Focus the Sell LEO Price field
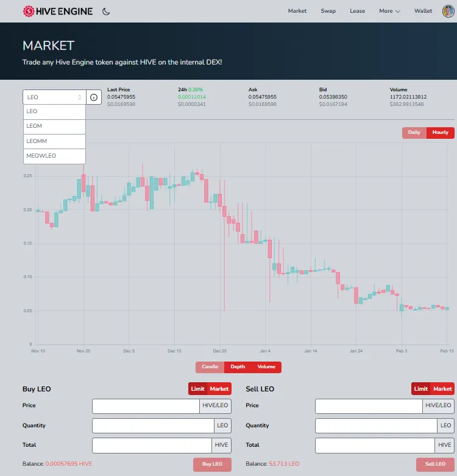The height and width of the screenshot is (476, 457). 369,406
